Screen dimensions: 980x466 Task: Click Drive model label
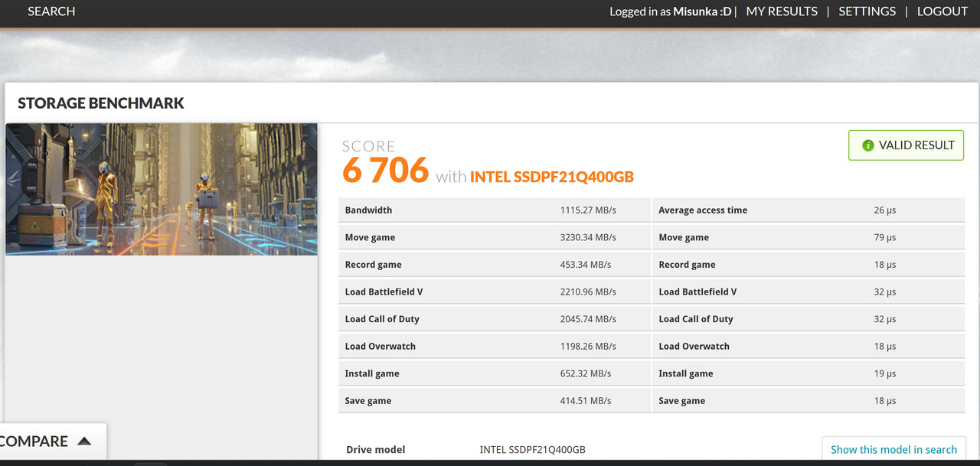[x=376, y=450]
